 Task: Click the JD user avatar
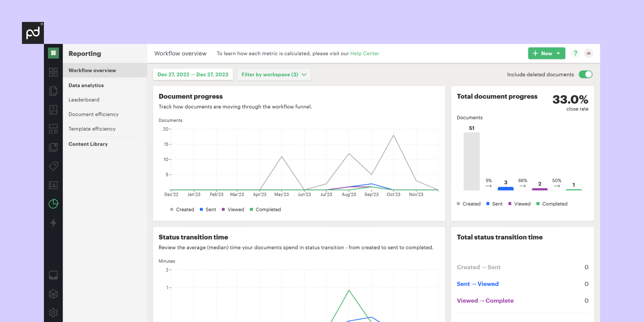coord(588,53)
